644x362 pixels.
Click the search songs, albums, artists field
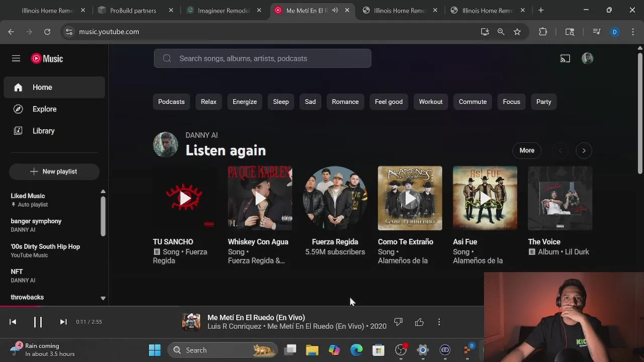click(x=263, y=58)
